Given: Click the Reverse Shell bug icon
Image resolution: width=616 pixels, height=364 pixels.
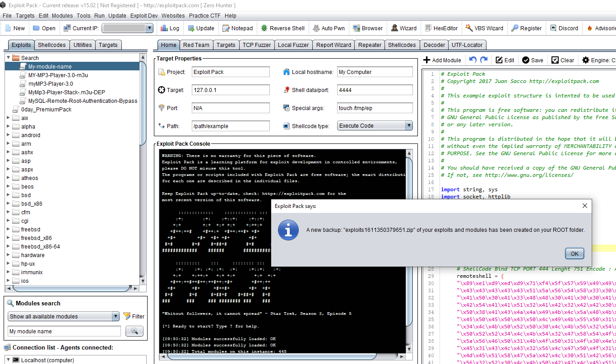Looking at the screenshot, I should point(264,28).
